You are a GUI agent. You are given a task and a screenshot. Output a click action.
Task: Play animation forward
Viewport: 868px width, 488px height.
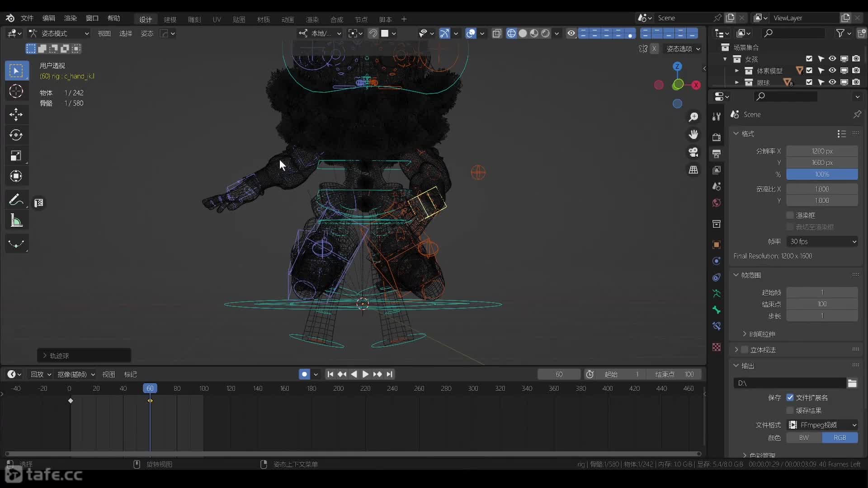click(366, 374)
